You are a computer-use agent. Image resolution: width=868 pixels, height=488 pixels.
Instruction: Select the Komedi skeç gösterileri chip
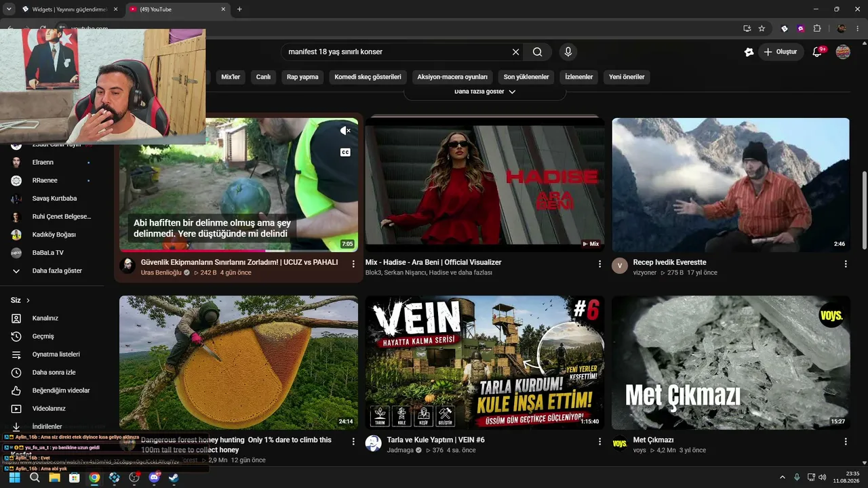pos(368,77)
